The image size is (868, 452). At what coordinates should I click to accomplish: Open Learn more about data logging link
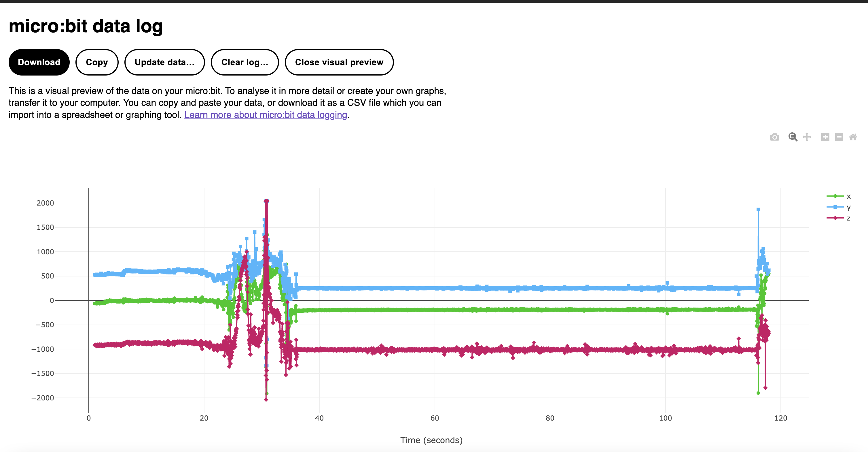(x=266, y=115)
